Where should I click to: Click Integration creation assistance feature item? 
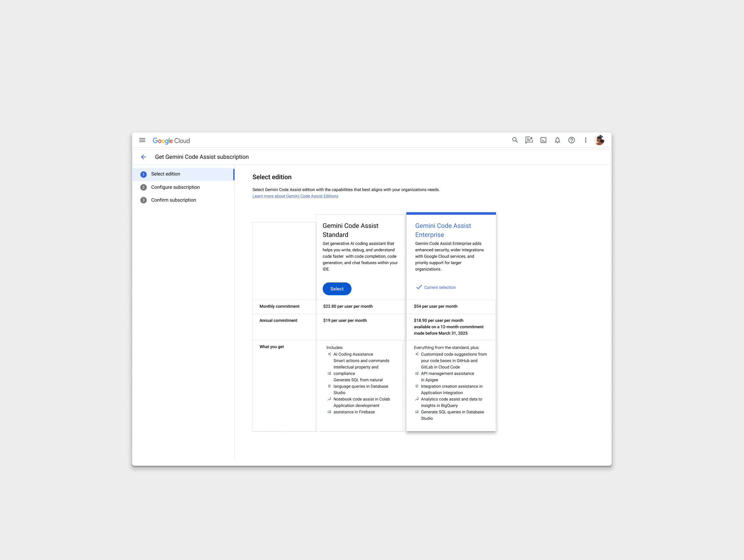(x=451, y=389)
